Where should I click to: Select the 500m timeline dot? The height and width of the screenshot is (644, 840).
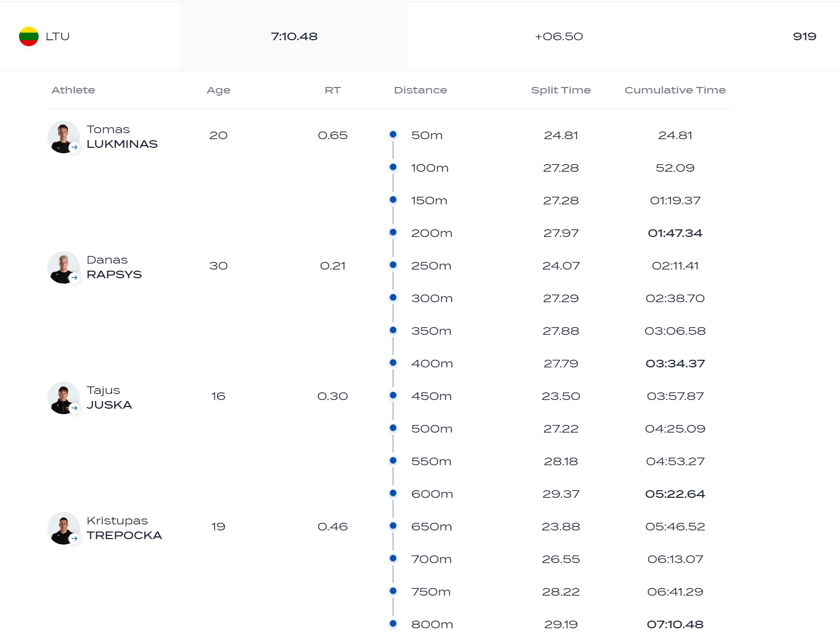[x=393, y=428]
